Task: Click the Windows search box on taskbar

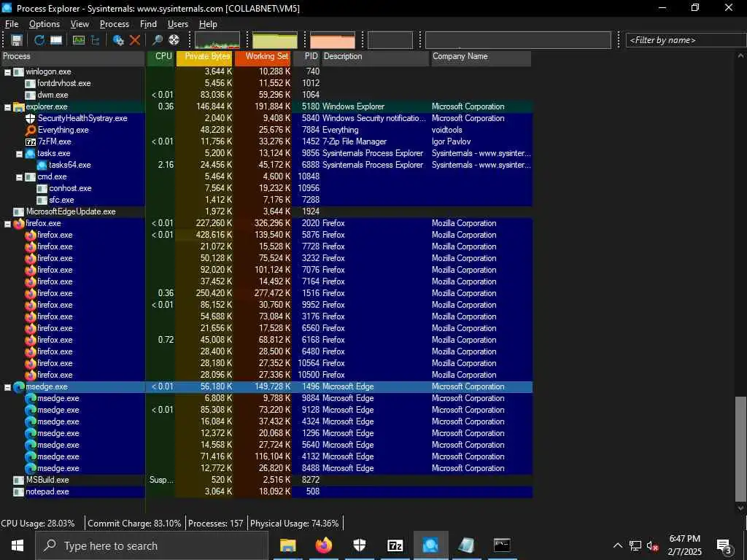Action: (x=152, y=545)
